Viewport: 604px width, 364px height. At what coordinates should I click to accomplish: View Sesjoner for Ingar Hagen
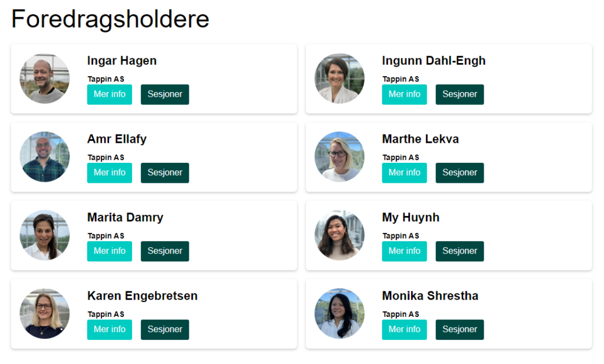coord(165,94)
